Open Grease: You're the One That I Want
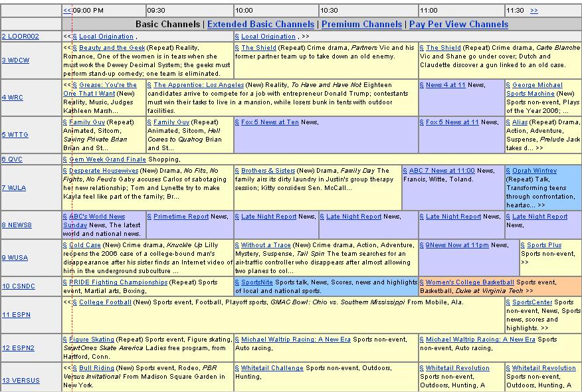 [x=100, y=90]
